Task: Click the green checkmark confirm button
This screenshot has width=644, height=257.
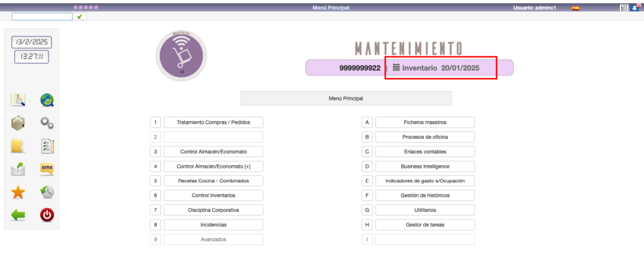Action: pyautogui.click(x=80, y=16)
